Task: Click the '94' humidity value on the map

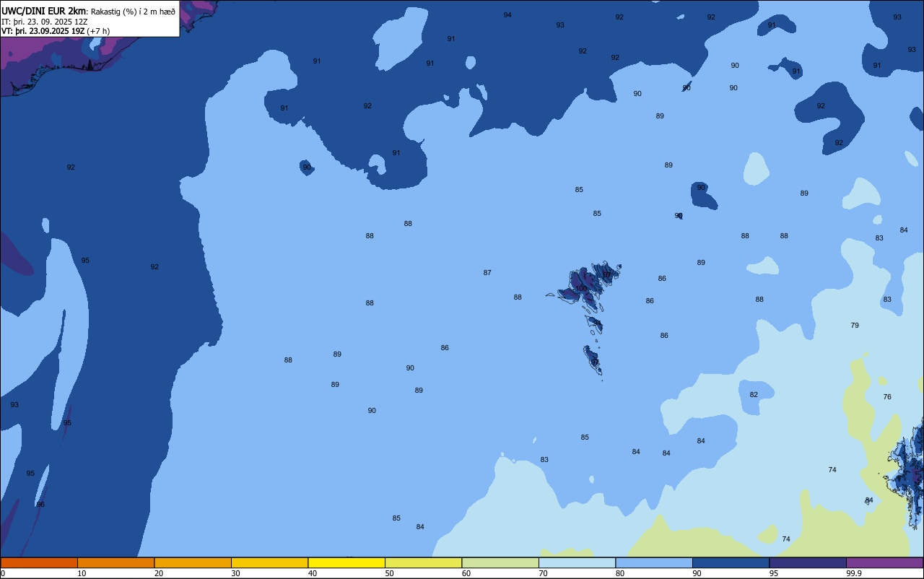Action: pyautogui.click(x=507, y=15)
